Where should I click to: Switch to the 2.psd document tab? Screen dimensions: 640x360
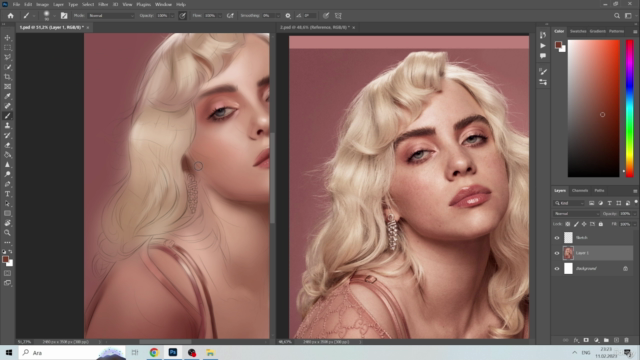(x=314, y=27)
